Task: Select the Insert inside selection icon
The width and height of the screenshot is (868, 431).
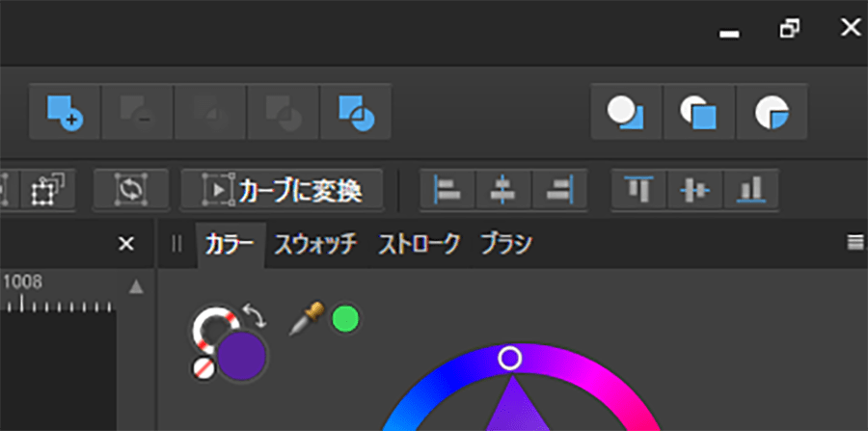Action: point(773,112)
